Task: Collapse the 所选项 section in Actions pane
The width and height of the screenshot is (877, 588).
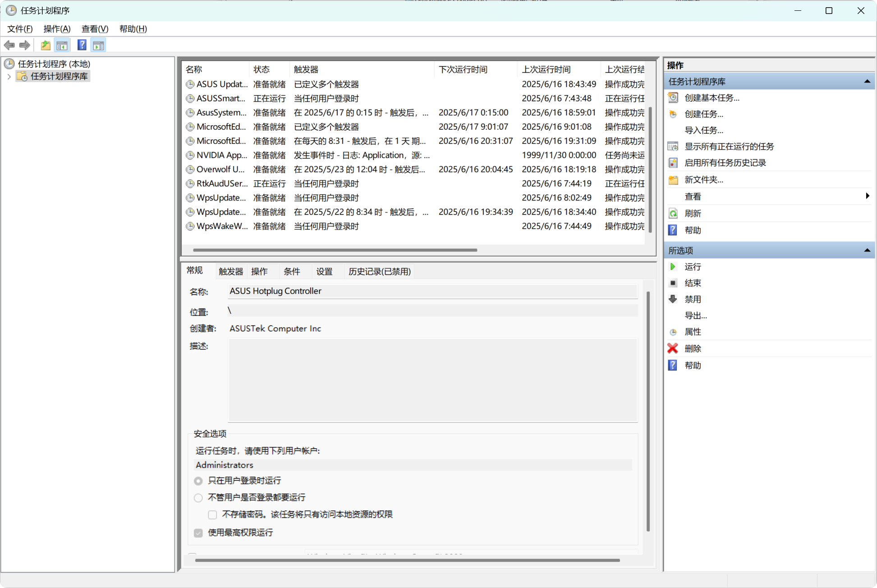Action: (x=867, y=251)
